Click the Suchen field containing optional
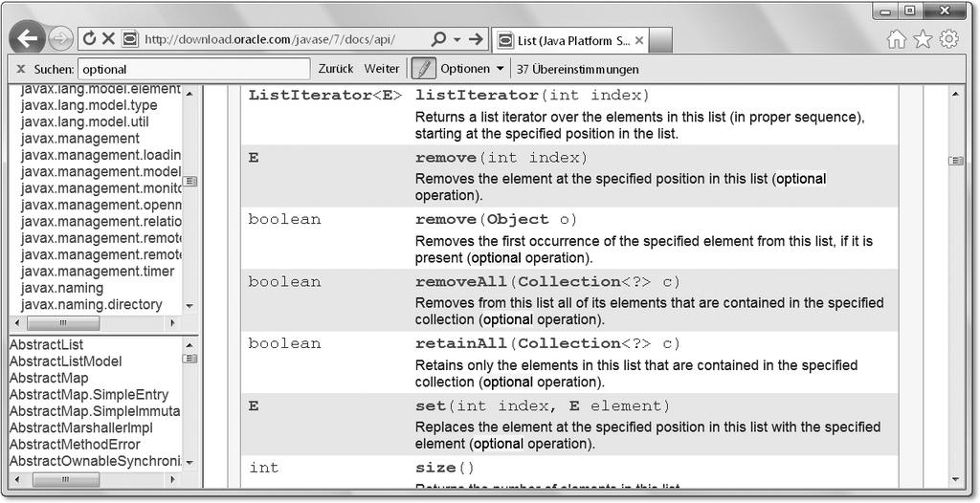This screenshot has width=980, height=503. click(193, 70)
